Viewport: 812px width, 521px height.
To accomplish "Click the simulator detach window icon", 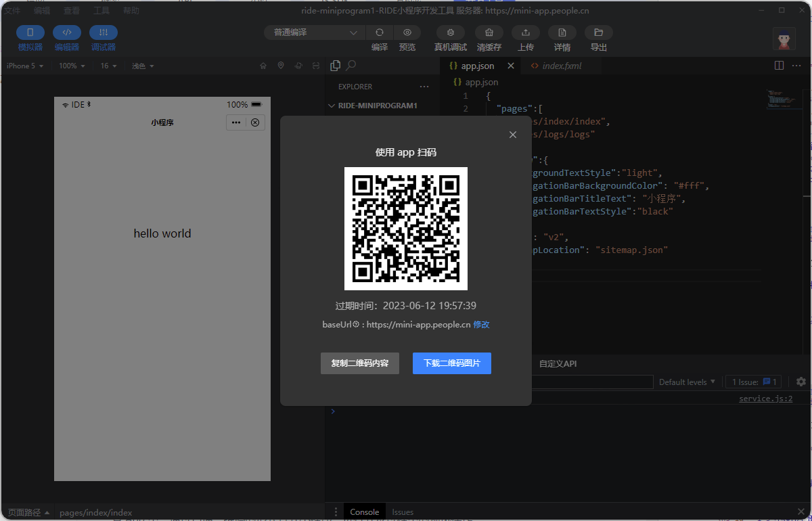I will coord(316,66).
